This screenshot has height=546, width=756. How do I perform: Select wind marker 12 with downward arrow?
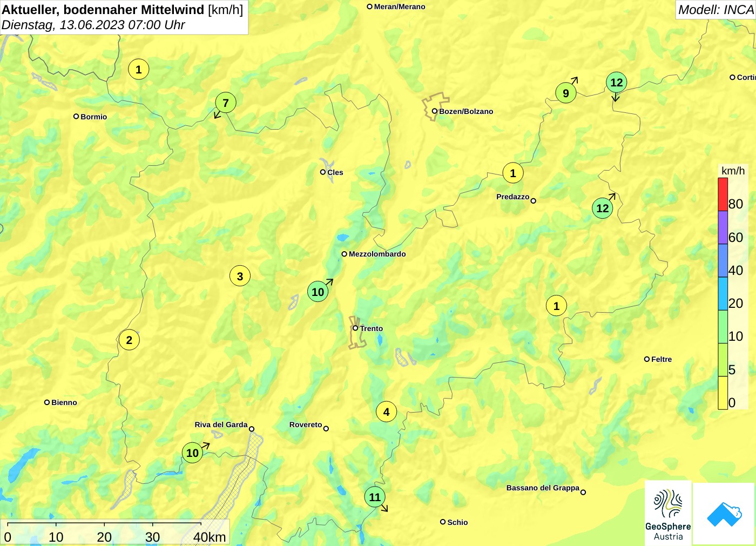(617, 83)
